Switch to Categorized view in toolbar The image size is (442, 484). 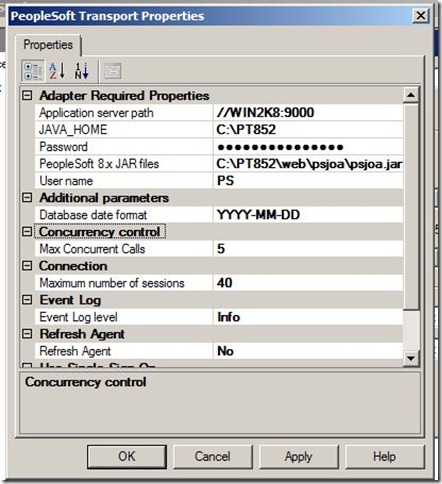tap(33, 71)
